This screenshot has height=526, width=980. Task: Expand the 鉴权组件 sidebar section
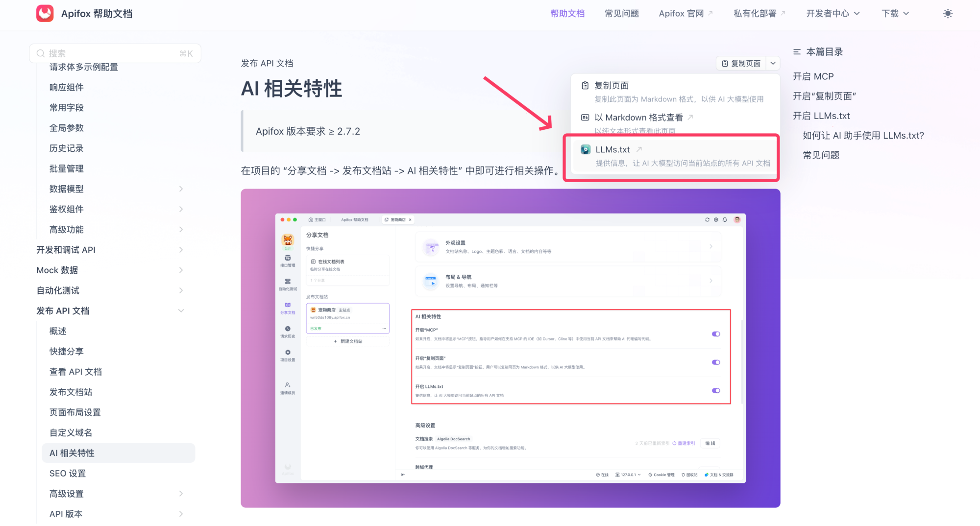181,209
